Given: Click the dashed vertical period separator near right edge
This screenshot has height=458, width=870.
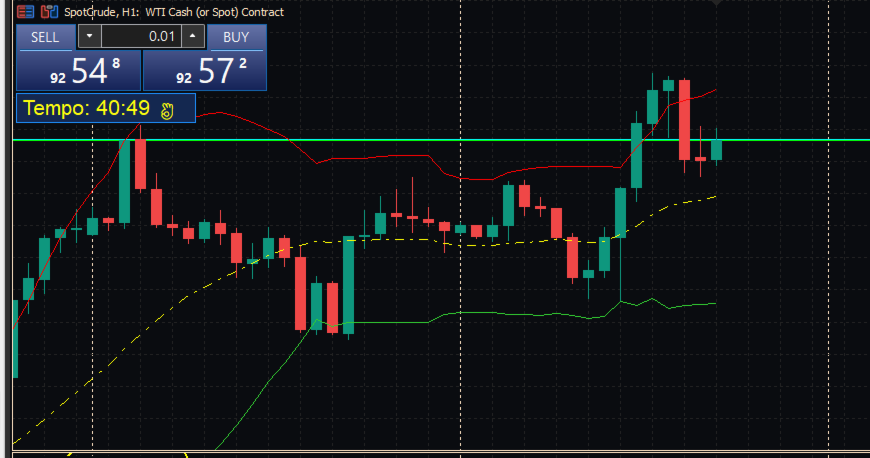Looking at the screenshot, I should tap(828, 228).
